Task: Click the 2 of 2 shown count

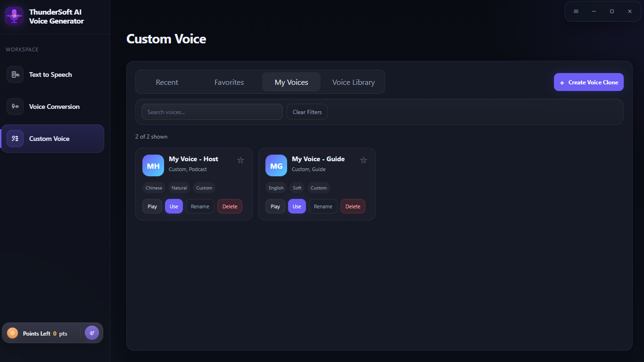Action: pyautogui.click(x=151, y=137)
